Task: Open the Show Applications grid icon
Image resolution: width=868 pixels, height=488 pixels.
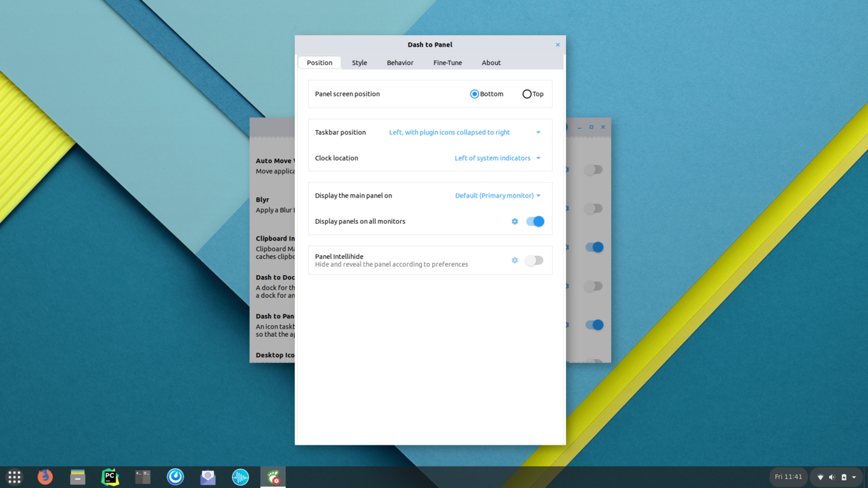Action: click(x=14, y=477)
